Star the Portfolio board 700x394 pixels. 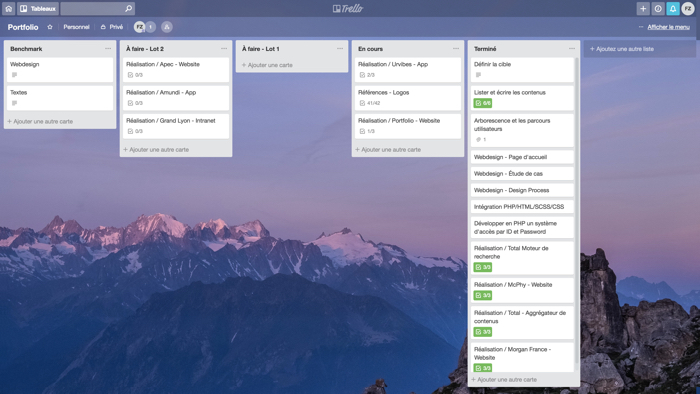click(x=50, y=27)
